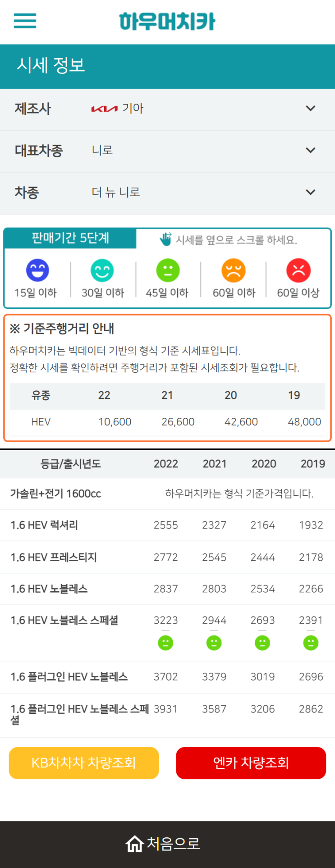
Task: Click the 2020 year column header
Action: (x=264, y=464)
